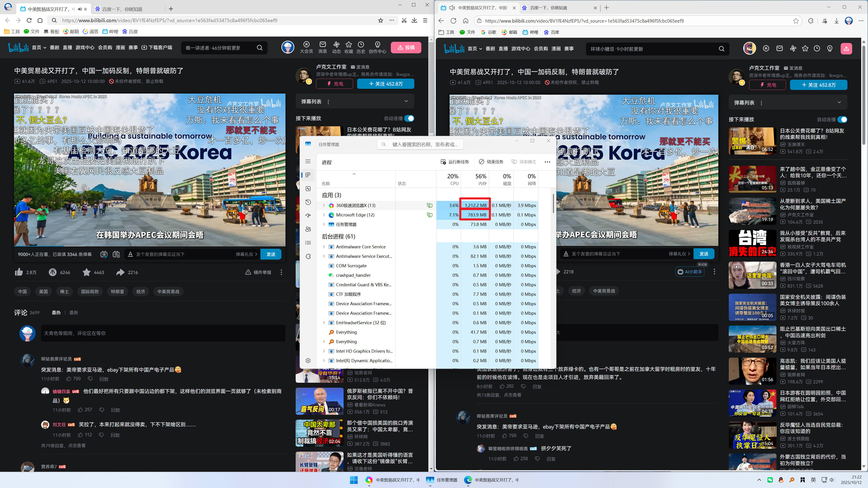Open the Users panel in Task Manager sidebar
This screenshot has width=868, height=488.
click(x=308, y=229)
